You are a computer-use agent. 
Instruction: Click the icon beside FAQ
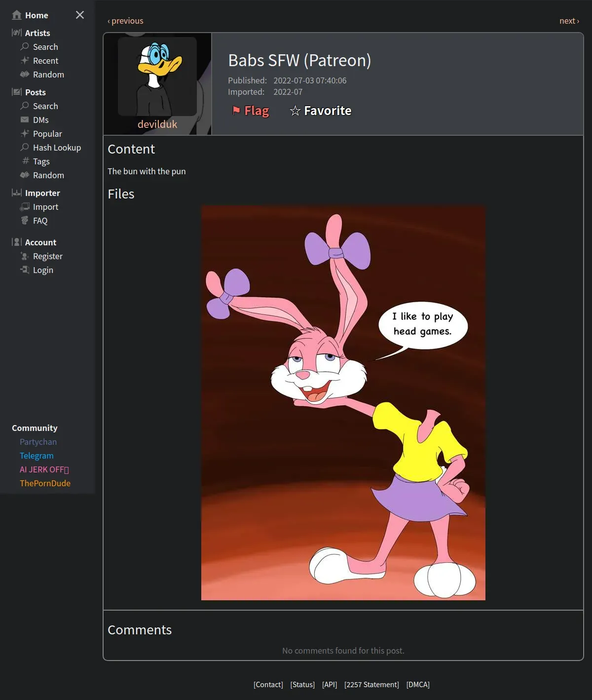(25, 220)
